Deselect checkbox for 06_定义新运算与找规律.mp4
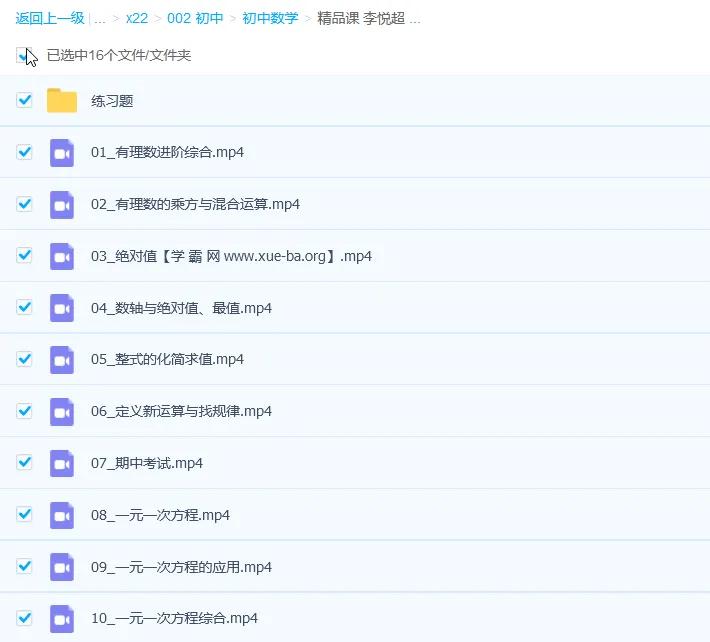The image size is (710, 642). (x=25, y=411)
